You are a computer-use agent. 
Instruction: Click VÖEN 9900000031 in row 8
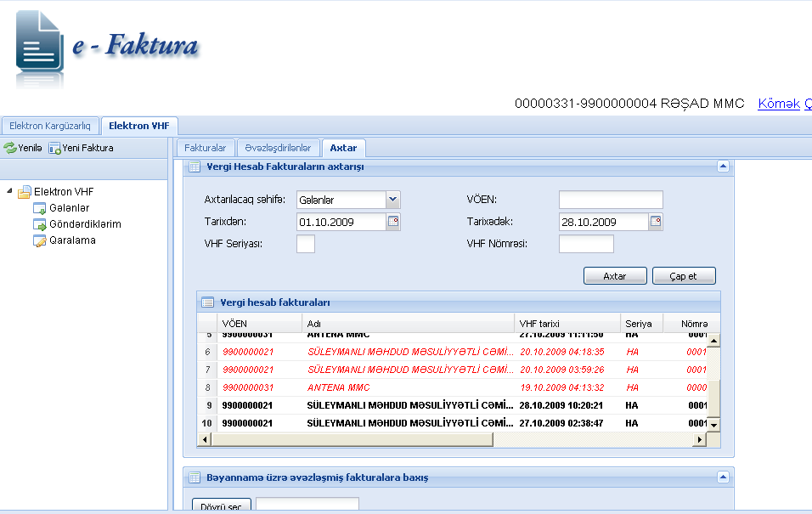[x=248, y=387]
